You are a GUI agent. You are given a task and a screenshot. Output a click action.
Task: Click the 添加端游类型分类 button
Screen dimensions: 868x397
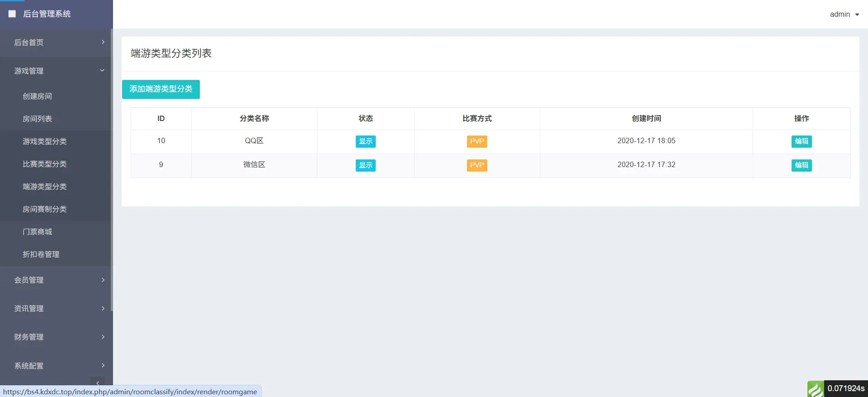(161, 89)
